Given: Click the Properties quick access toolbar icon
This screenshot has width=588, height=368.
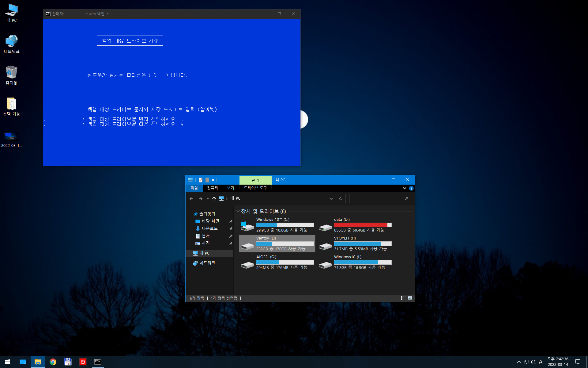Looking at the screenshot, I should pos(201,180).
